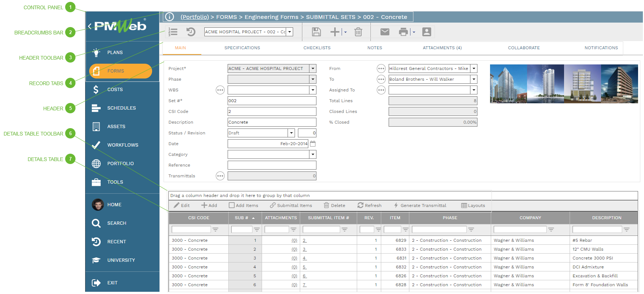644x294 pixels.
Task: Click the Sub # column filter icon
Action: point(257,230)
